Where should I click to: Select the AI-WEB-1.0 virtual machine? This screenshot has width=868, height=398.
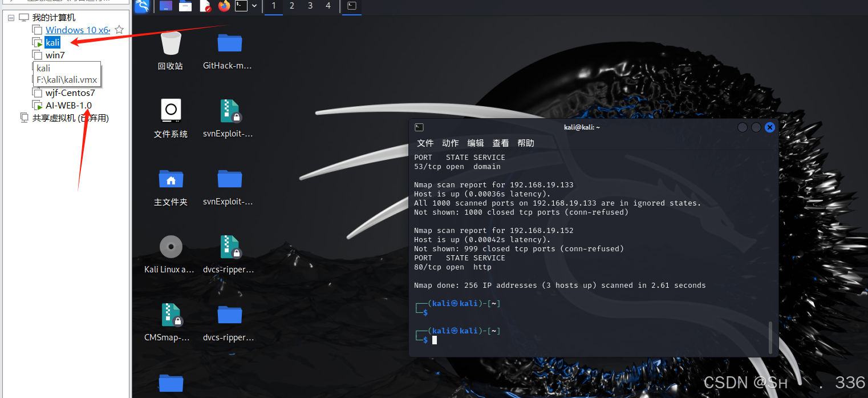tap(68, 105)
